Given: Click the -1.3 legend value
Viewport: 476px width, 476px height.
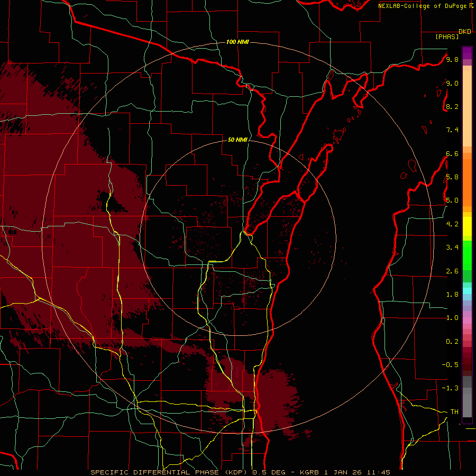Looking at the screenshot, I should click(450, 388).
